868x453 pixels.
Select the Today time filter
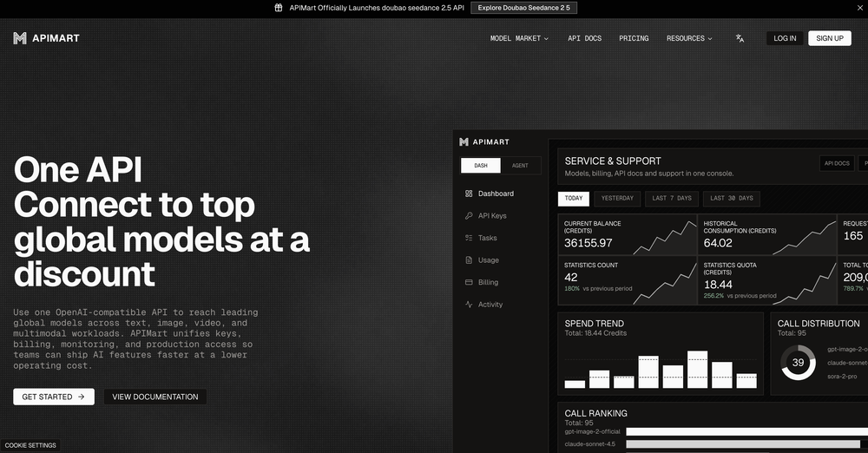click(574, 198)
